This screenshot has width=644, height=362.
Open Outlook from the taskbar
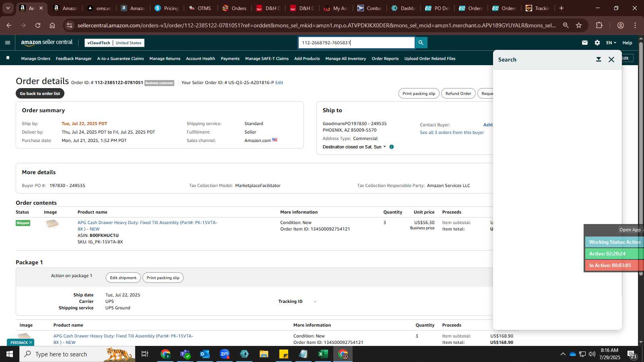tap(205, 354)
